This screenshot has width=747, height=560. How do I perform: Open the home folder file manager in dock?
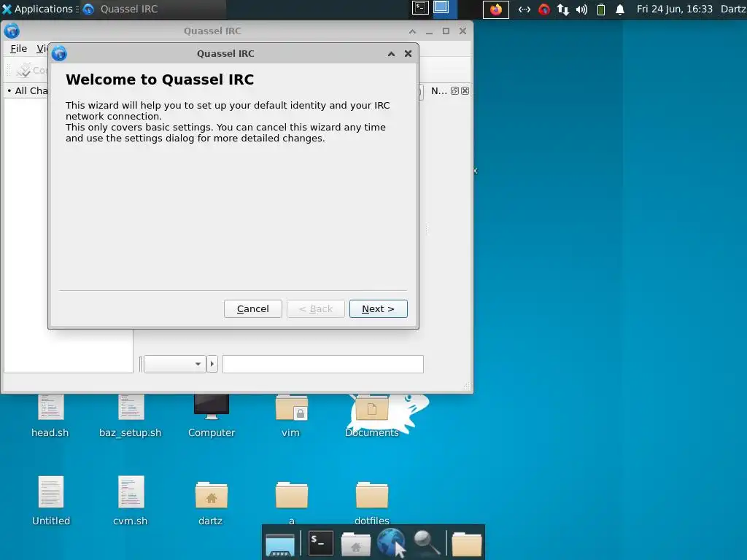click(355, 544)
